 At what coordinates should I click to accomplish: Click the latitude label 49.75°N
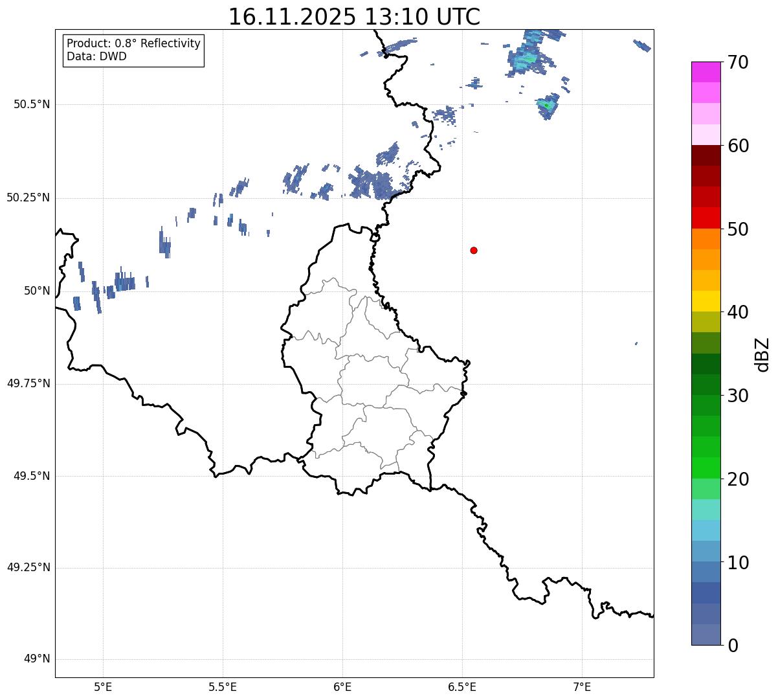click(28, 383)
